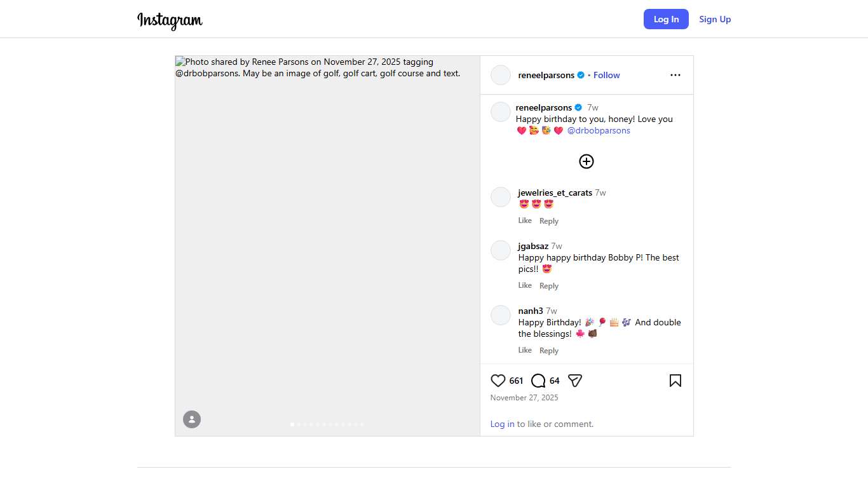Like the jewelries_et_carats comment
The height and width of the screenshot is (488, 868).
[525, 220]
